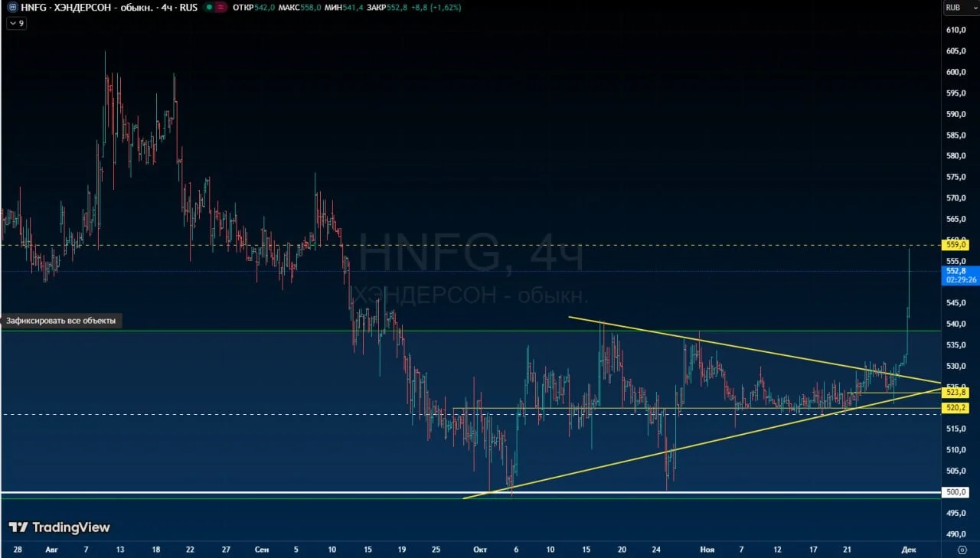Click the 490,0 price axis label

[956, 534]
